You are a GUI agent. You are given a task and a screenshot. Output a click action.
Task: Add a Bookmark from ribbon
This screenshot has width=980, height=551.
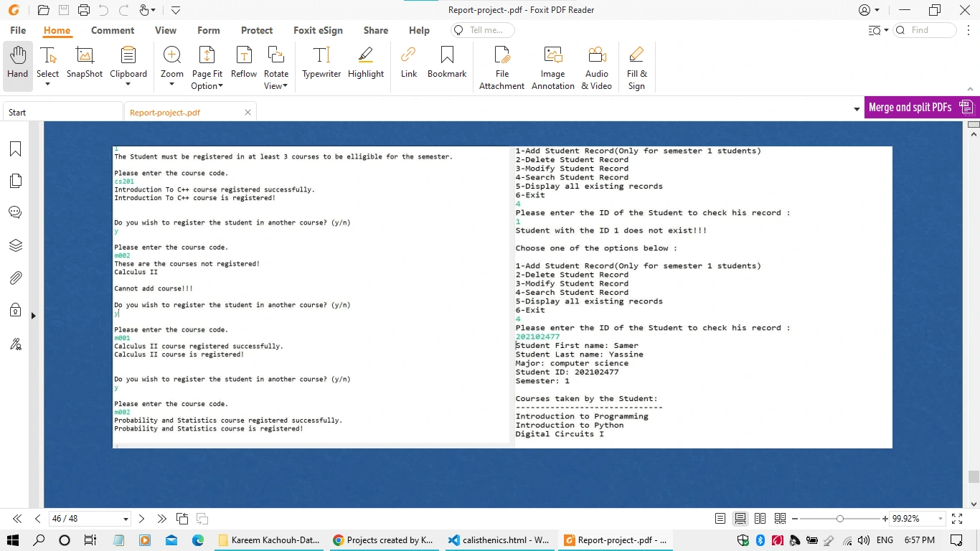coord(447,62)
